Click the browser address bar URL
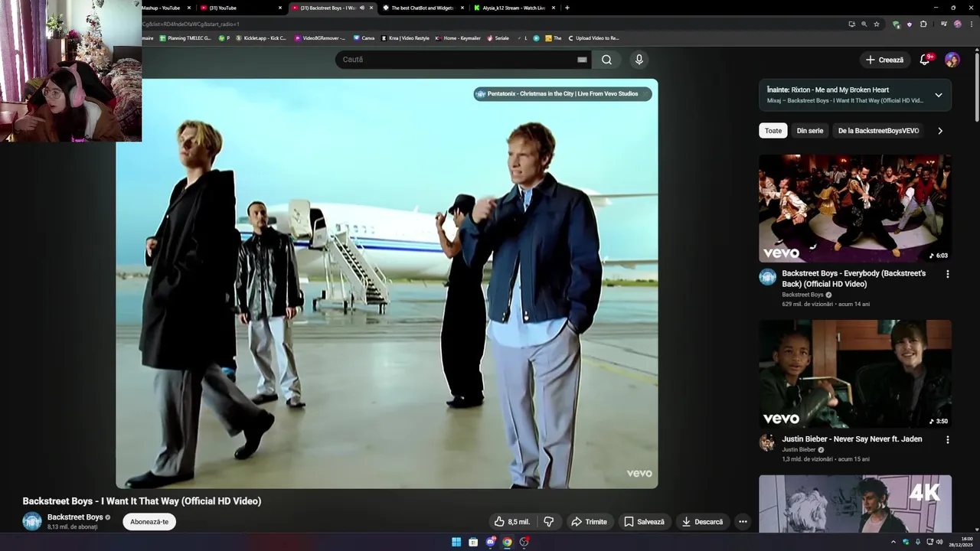Viewport: 980px width, 551px height. click(x=490, y=24)
